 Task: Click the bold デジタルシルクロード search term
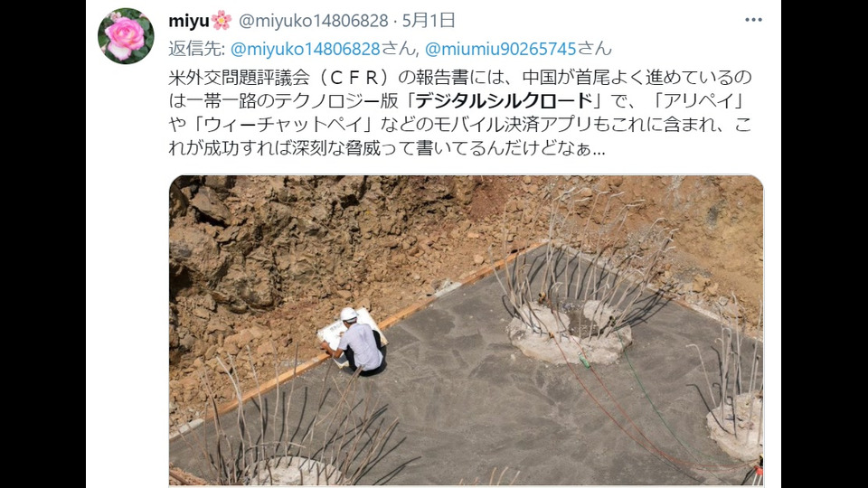tap(504, 100)
